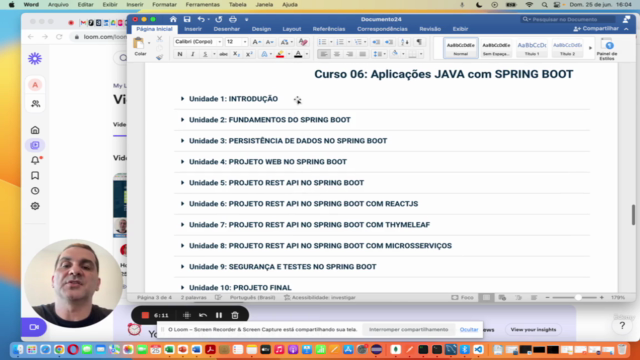
Task: Decrease font size with the small A icon
Action: pyautogui.click(x=270, y=42)
